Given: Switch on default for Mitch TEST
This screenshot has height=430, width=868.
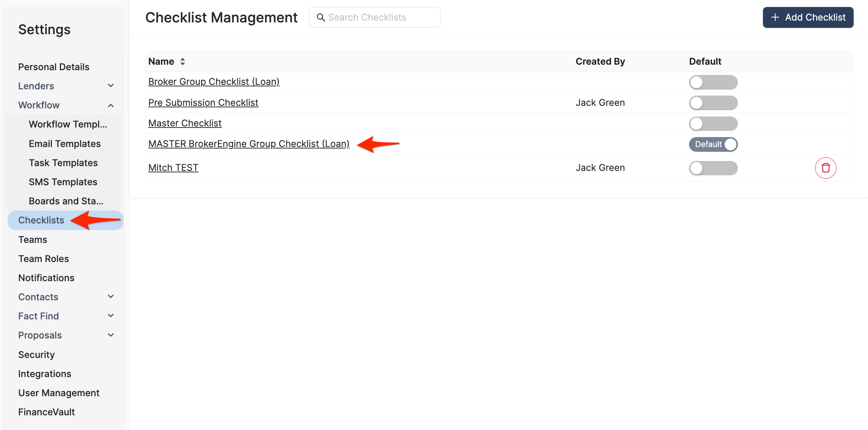Looking at the screenshot, I should click(x=713, y=168).
